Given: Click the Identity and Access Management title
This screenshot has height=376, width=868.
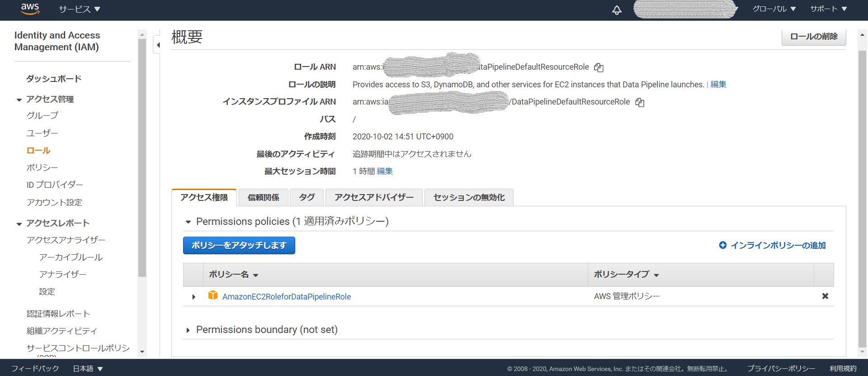Looking at the screenshot, I should 57,41.
